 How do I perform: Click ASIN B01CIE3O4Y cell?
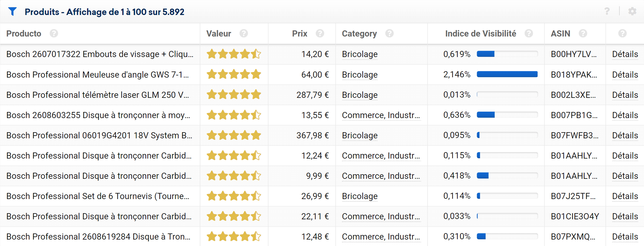coord(575,216)
